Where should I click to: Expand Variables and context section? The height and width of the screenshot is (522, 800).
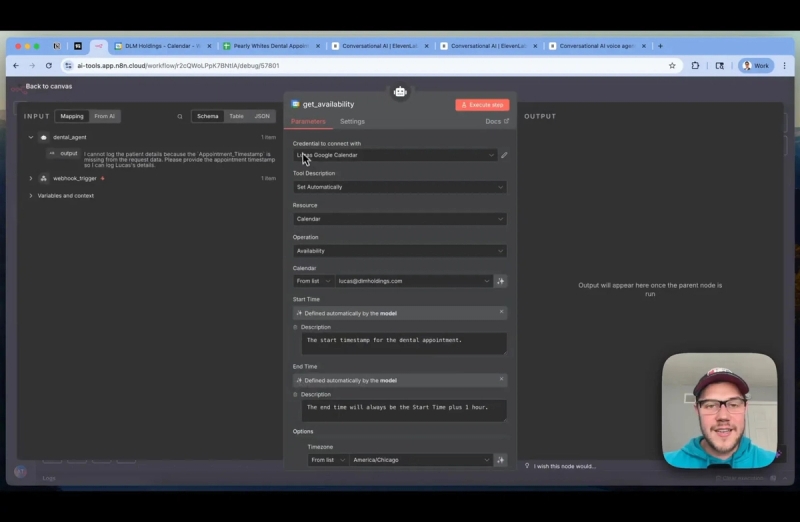click(x=31, y=195)
